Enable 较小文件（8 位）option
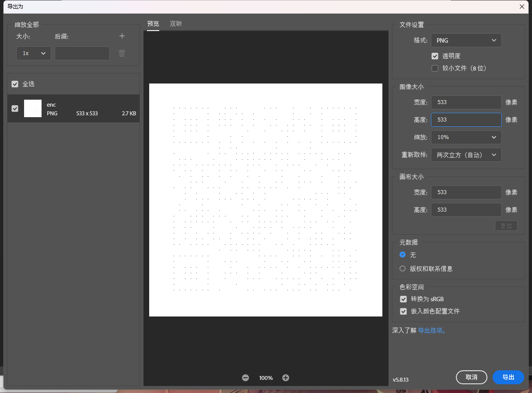Viewport: 532px width, 393px height. point(435,68)
